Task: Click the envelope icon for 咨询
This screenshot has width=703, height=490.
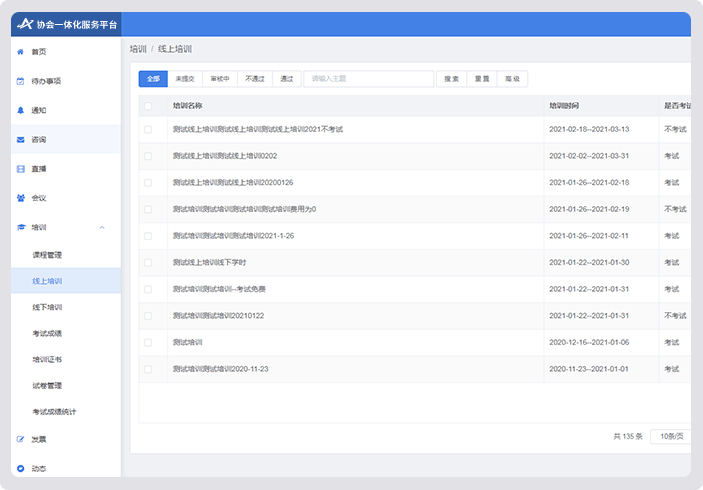Action: 20,139
